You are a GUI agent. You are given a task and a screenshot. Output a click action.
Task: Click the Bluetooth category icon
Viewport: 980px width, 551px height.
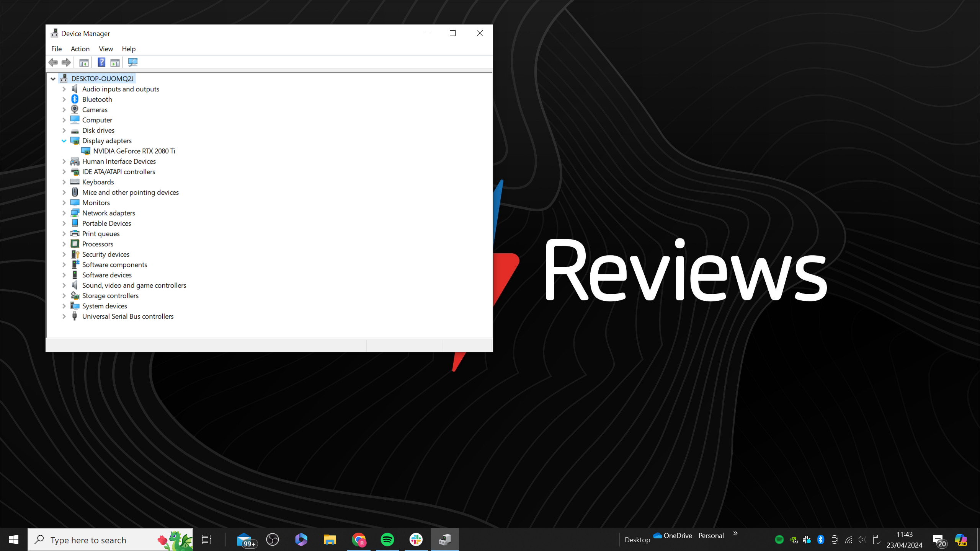(x=75, y=99)
